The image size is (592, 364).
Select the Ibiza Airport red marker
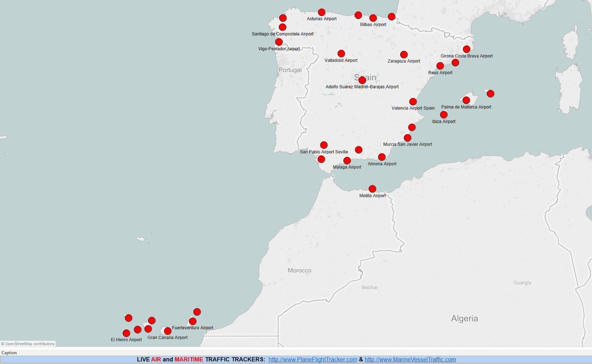tap(444, 115)
